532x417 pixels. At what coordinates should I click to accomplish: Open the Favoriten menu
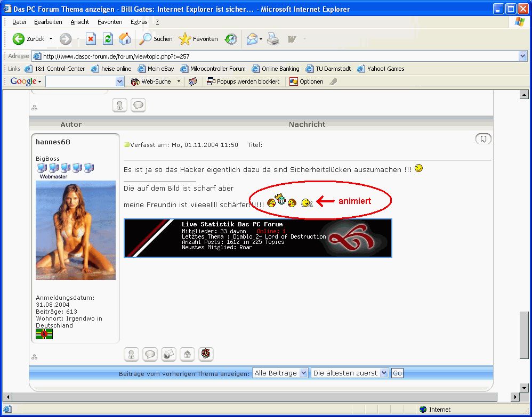110,22
